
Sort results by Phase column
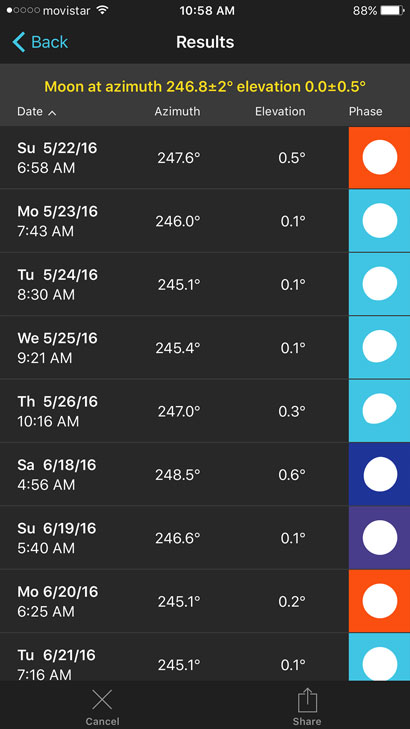pyautogui.click(x=366, y=112)
